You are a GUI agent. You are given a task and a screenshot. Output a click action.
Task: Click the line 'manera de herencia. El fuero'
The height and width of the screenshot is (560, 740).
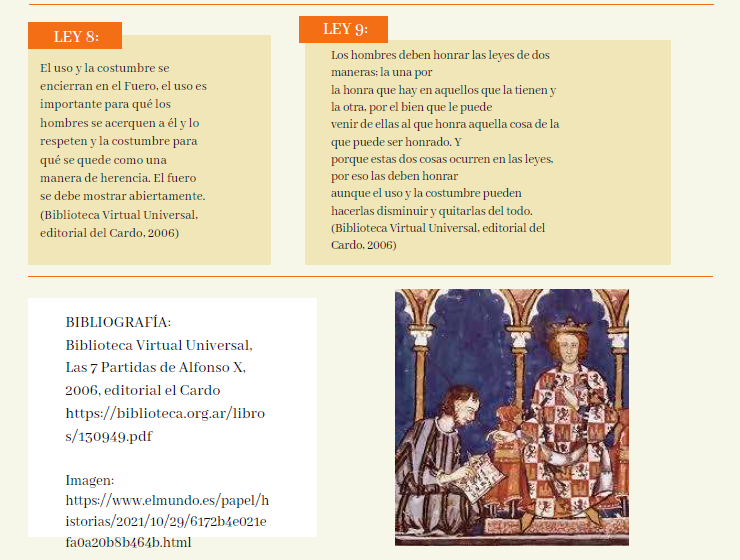click(118, 178)
